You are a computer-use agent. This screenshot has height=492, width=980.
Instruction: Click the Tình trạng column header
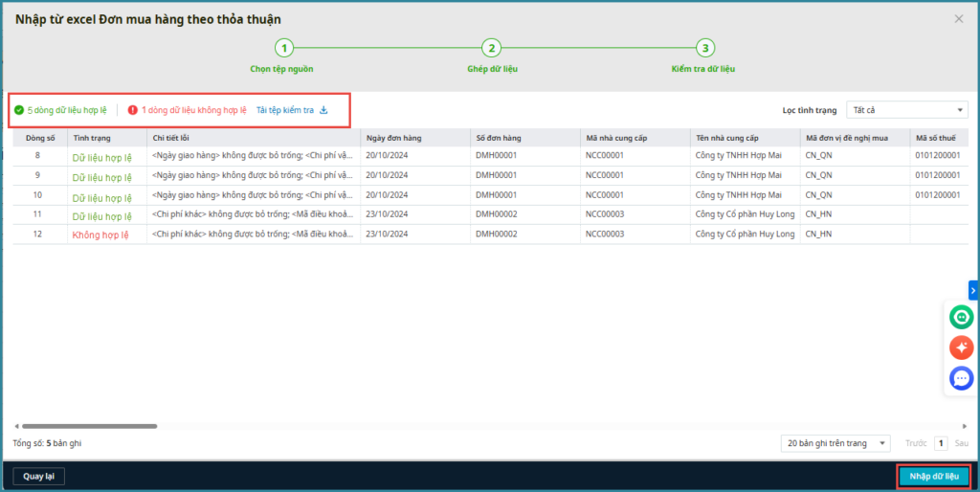pyautogui.click(x=92, y=138)
